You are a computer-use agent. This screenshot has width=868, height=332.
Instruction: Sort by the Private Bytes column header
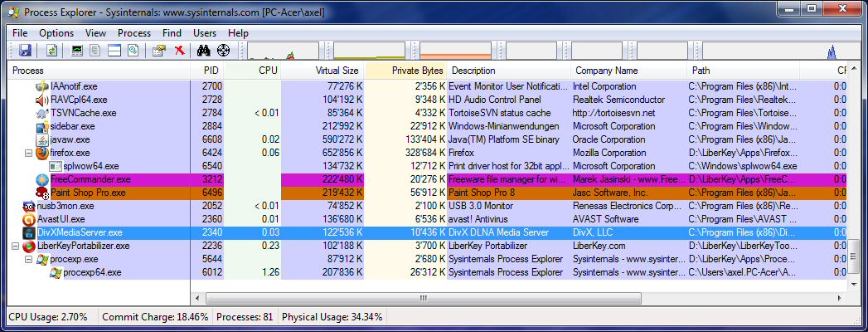(x=406, y=71)
